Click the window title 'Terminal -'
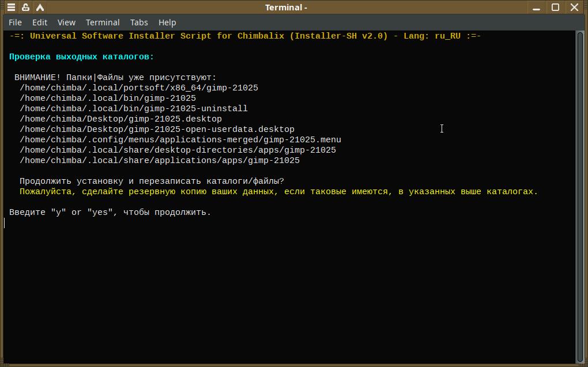The width and height of the screenshot is (588, 367). (286, 7)
